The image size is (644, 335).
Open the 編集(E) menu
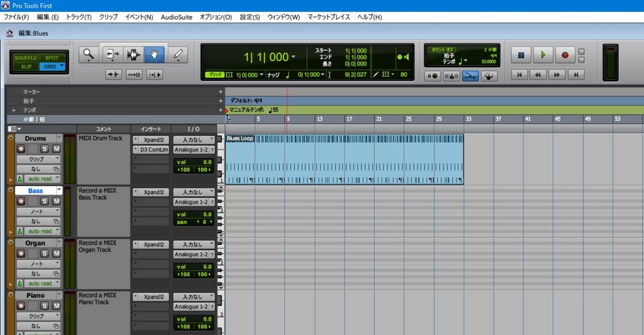pyautogui.click(x=48, y=17)
